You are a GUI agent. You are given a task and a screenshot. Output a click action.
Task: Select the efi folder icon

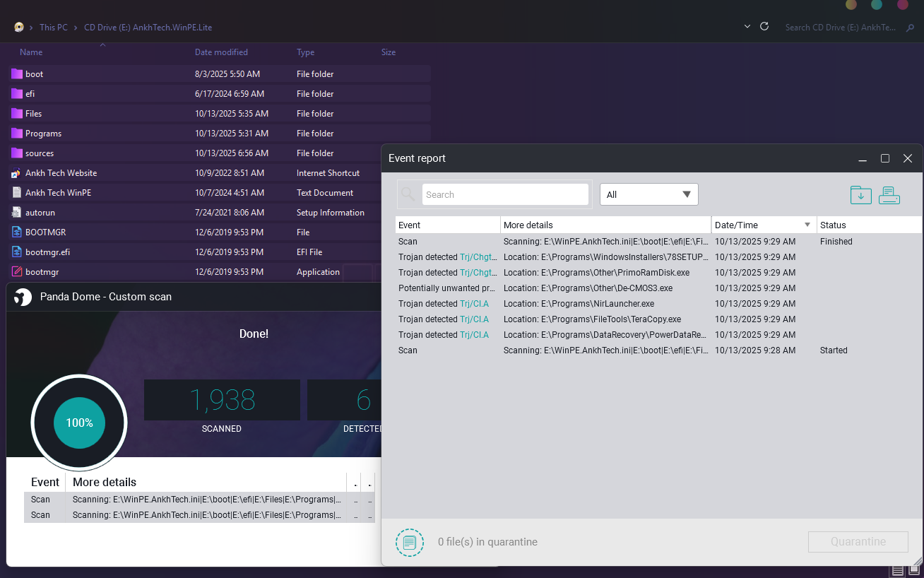click(17, 93)
